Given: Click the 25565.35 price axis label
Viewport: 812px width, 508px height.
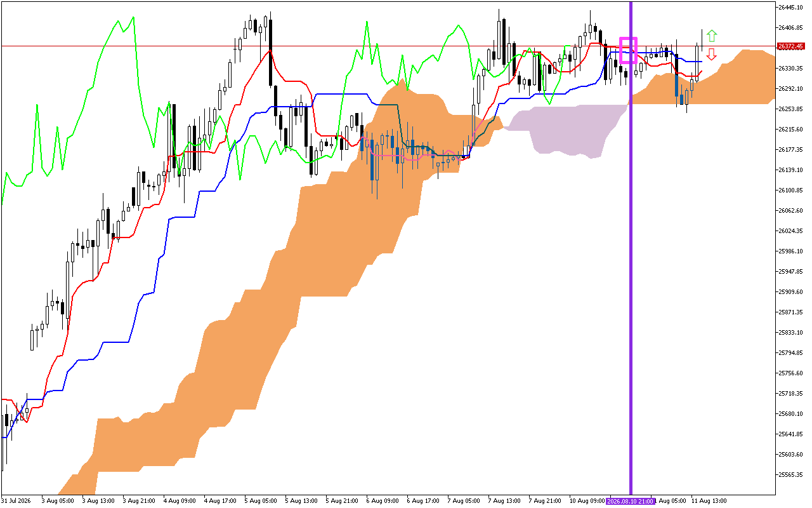Looking at the screenshot, I should click(791, 475).
